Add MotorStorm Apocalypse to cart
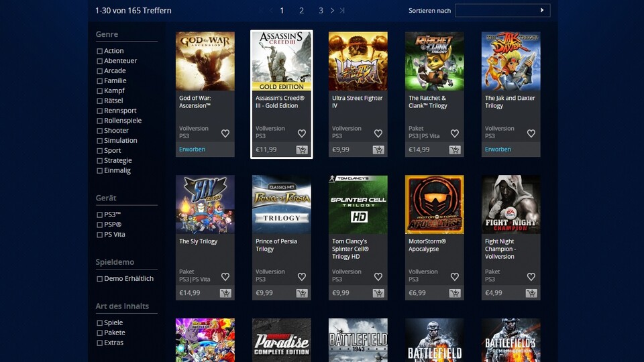Viewport: 644px width, 362px height. (x=455, y=293)
